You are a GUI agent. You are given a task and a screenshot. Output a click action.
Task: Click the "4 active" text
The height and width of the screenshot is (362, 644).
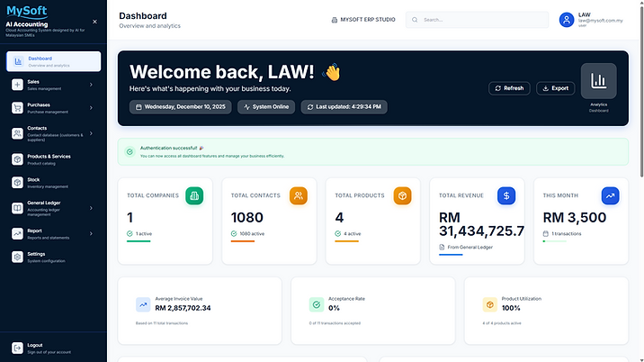pos(352,233)
